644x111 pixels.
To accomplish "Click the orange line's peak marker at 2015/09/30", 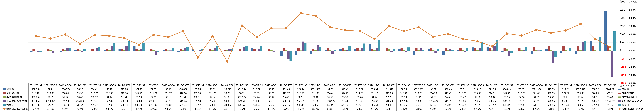I will [x=301, y=13].
